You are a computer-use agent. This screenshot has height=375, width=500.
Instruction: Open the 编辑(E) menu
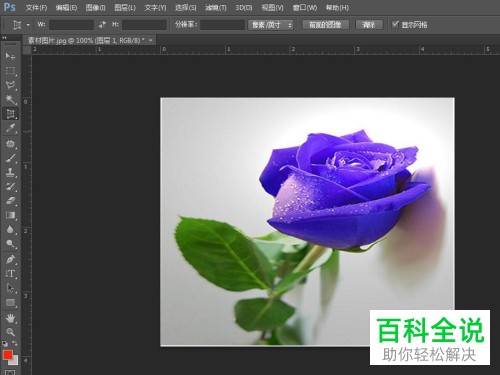[x=66, y=7]
